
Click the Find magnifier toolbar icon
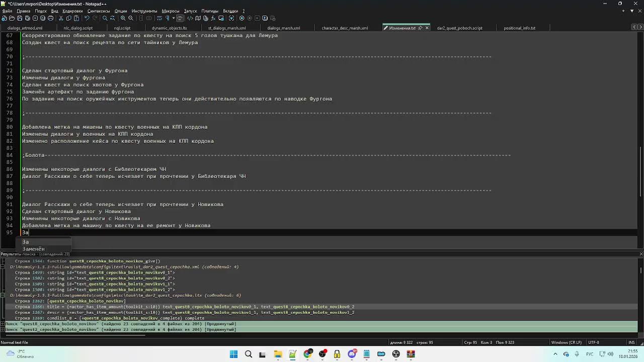(x=105, y=18)
